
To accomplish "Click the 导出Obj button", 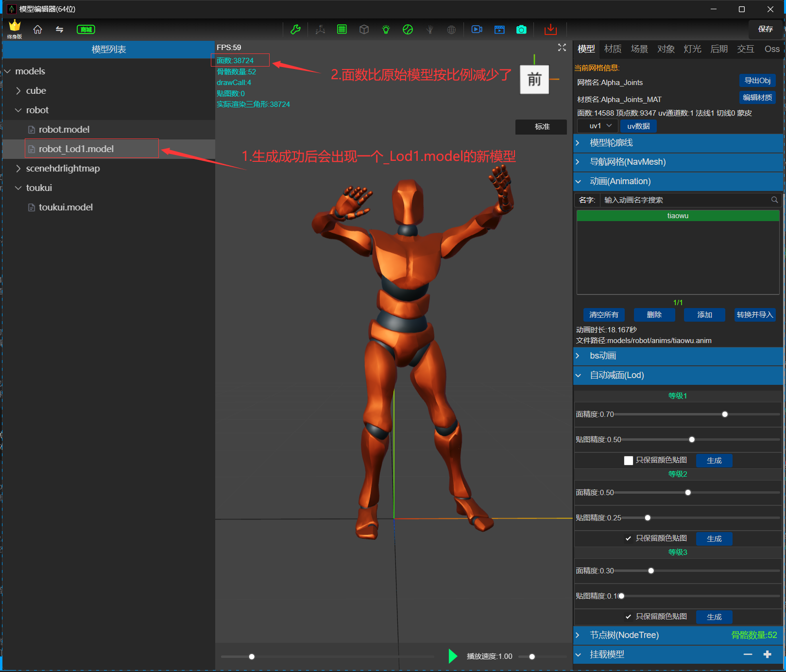I will tap(757, 81).
